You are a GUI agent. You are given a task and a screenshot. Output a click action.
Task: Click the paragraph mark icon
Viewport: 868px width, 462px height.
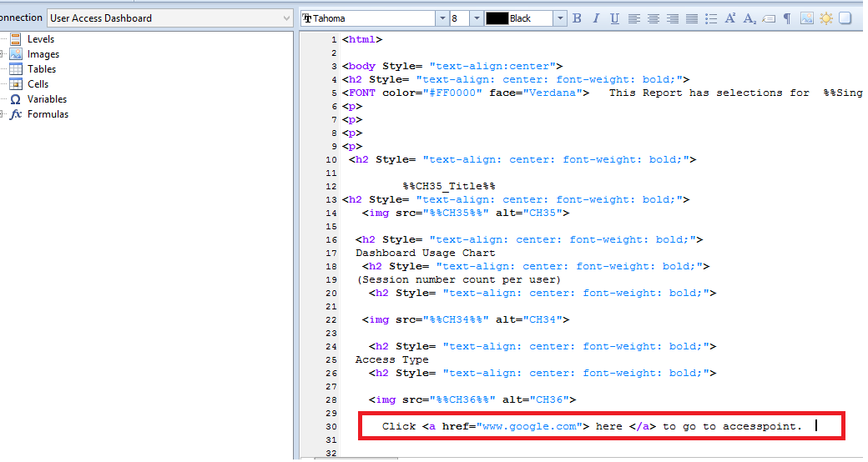coord(786,18)
